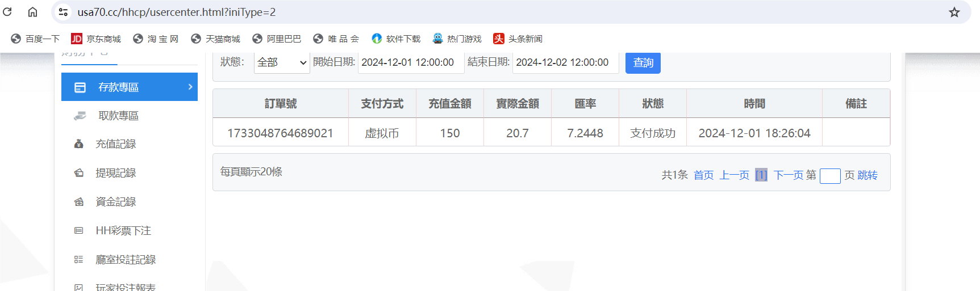Click page number jump input box
Image resolution: width=980 pixels, height=291 pixels.
[830, 176]
